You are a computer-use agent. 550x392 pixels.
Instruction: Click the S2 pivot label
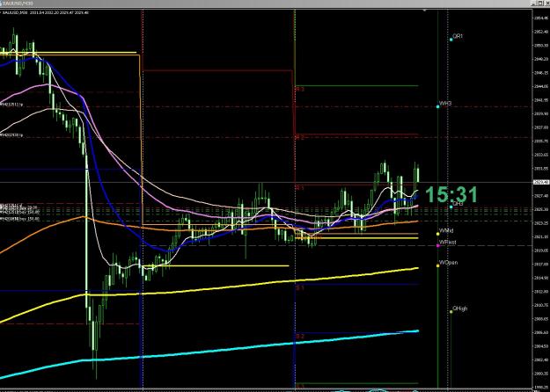pyautogui.click(x=299, y=337)
